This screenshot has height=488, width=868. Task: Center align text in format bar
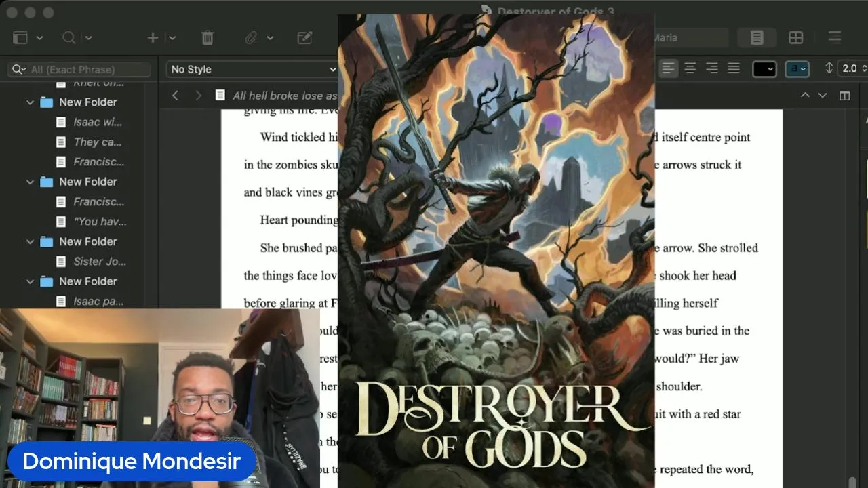click(x=690, y=68)
